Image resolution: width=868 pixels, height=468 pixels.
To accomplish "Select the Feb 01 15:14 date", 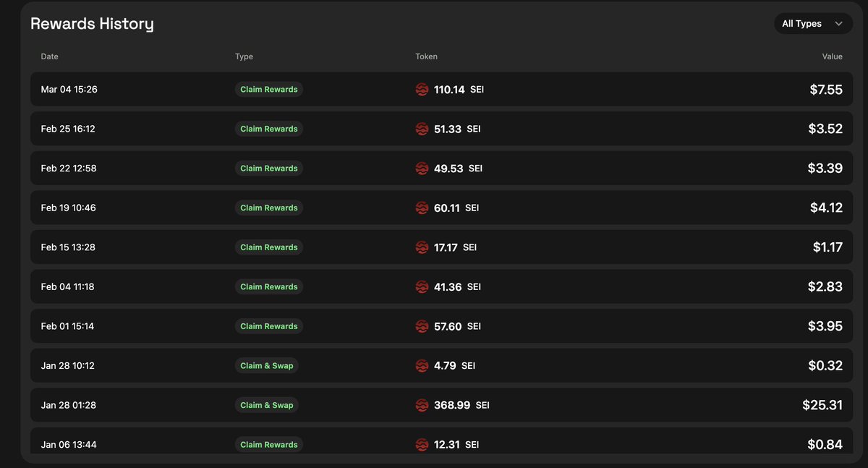I will click(x=67, y=326).
